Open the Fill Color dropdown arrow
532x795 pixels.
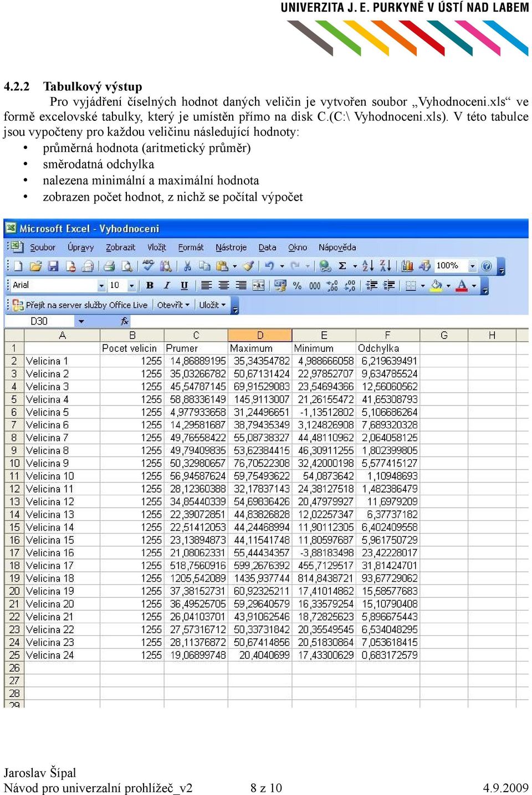click(x=448, y=286)
